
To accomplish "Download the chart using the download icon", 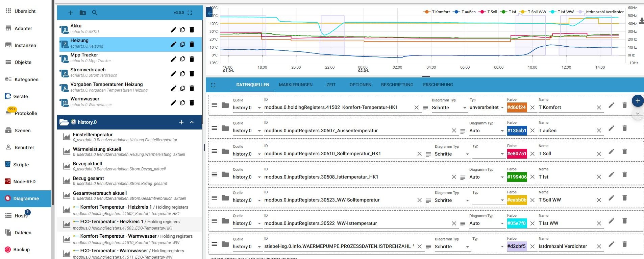I will click(641, 21).
